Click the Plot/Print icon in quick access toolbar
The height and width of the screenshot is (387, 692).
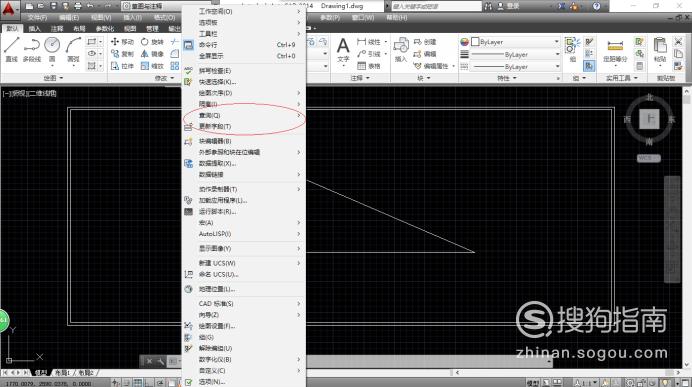tap(78, 6)
